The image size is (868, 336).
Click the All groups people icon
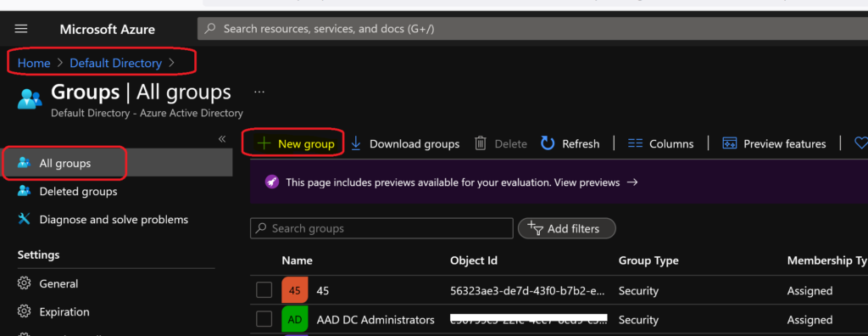coord(24,163)
